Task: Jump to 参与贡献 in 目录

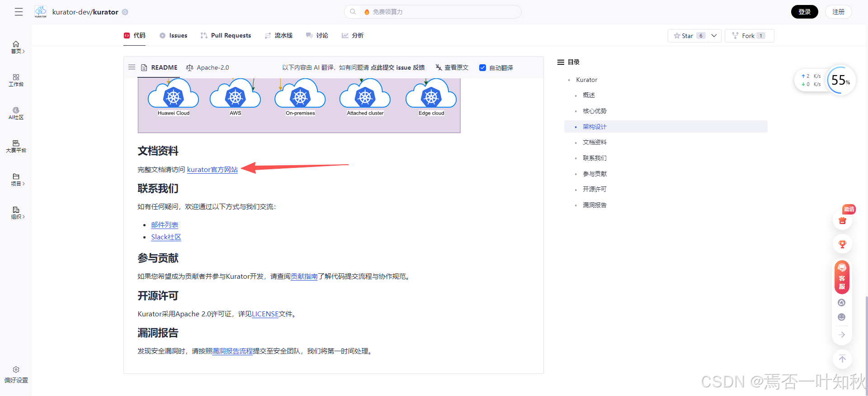Action: (x=594, y=174)
